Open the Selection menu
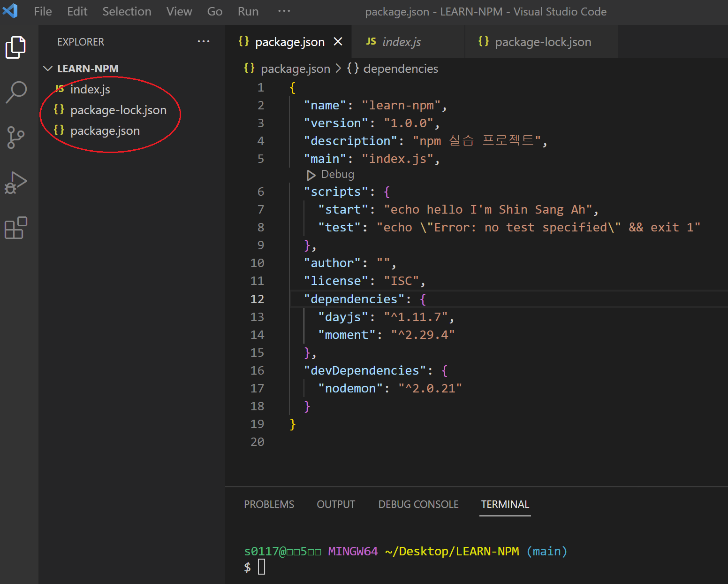This screenshot has width=728, height=584. click(127, 11)
